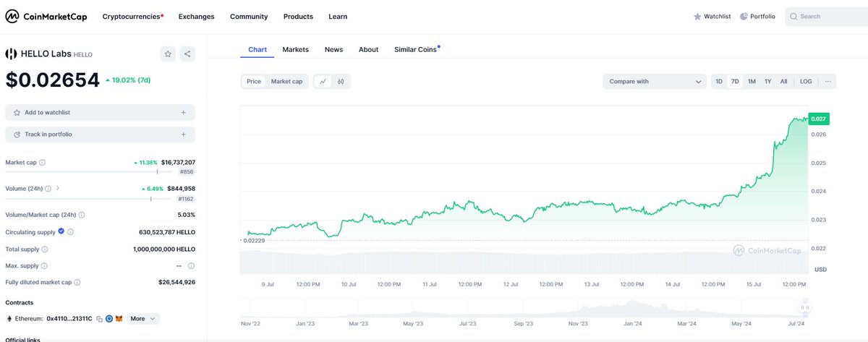
Task: Open Portfolio in header
Action: (x=757, y=17)
